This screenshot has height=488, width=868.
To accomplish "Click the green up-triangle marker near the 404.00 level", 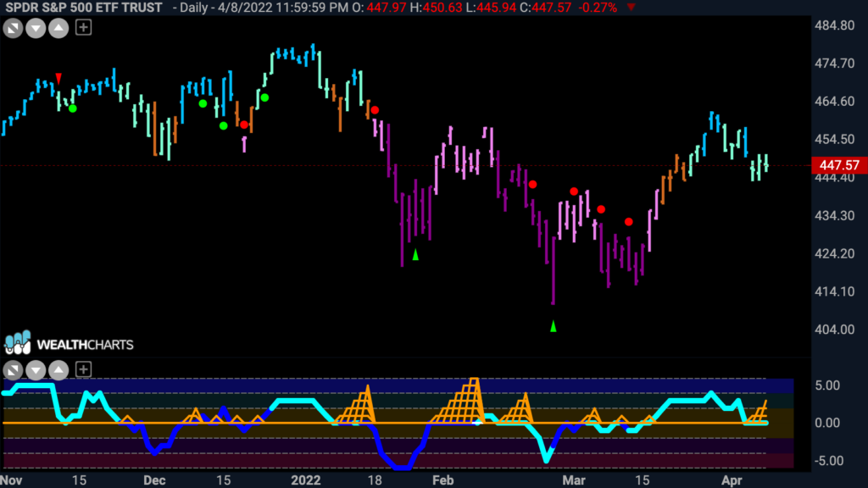I will pos(553,326).
